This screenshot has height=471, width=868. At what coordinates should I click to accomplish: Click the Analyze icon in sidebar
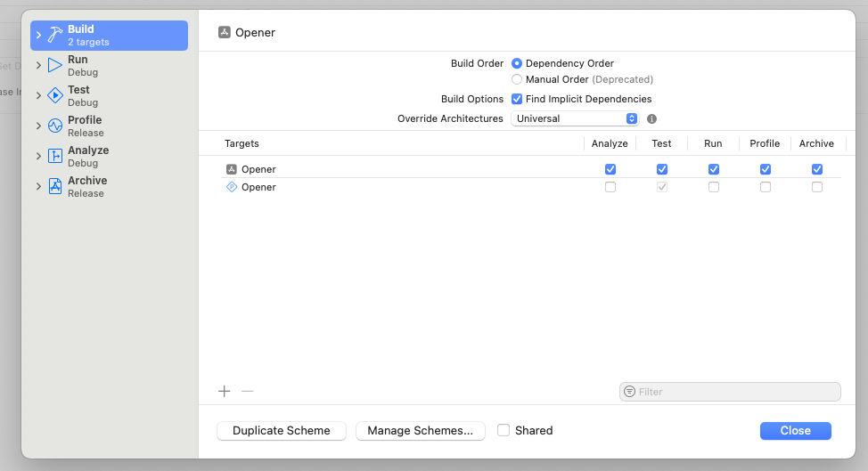click(55, 156)
